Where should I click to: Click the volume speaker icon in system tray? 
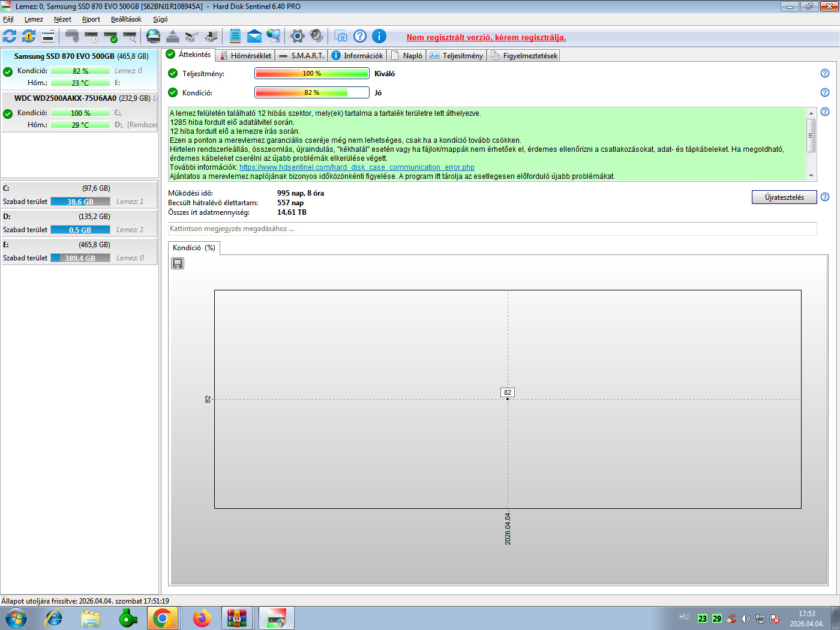746,619
